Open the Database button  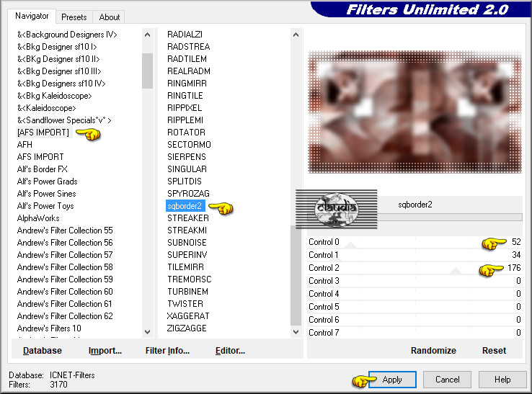[x=43, y=350]
